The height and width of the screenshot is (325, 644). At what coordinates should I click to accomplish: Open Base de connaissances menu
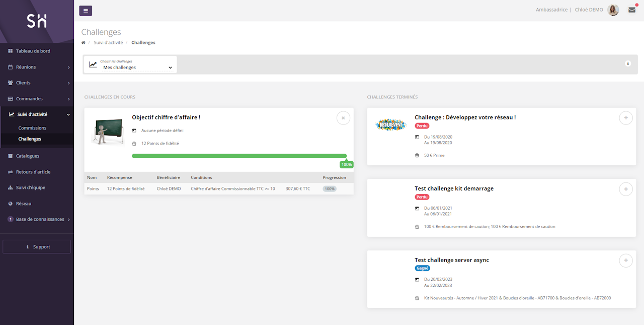click(40, 219)
